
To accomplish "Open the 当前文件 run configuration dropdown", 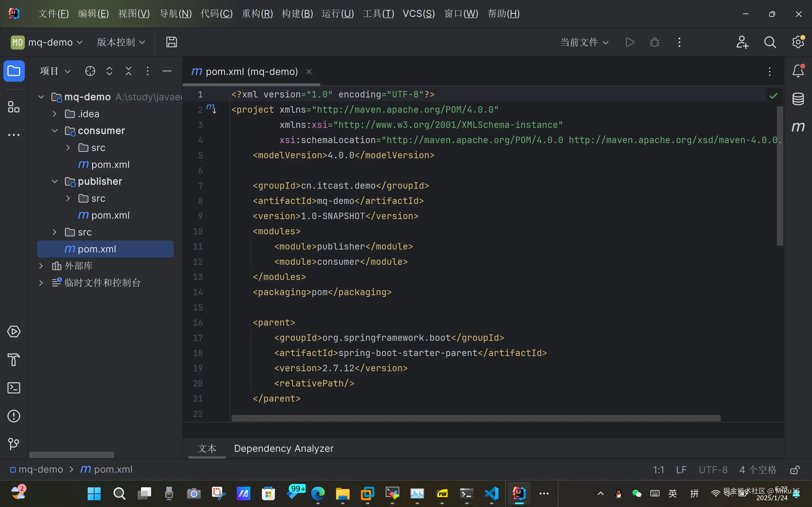I will (584, 42).
